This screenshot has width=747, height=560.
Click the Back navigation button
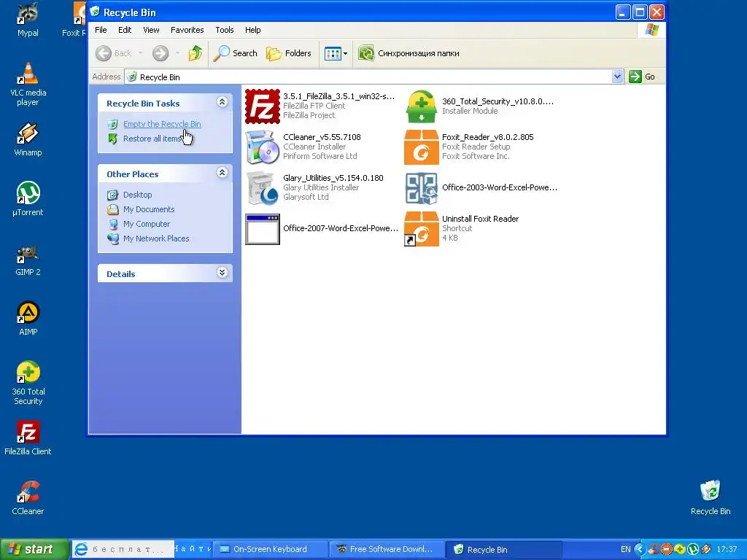click(113, 52)
